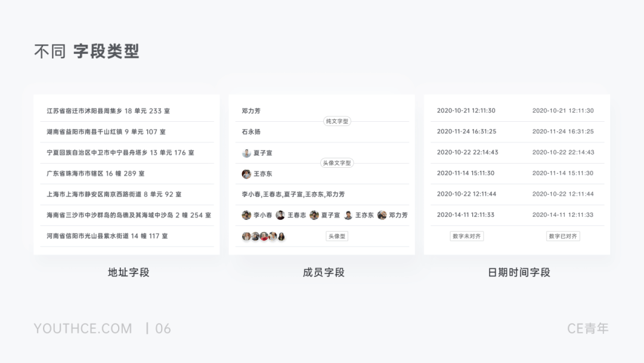The width and height of the screenshot is (644, 363).
Task: Click 2020-10-21 12:11:30 in the 数字未对齐 column
Action: [x=466, y=110]
